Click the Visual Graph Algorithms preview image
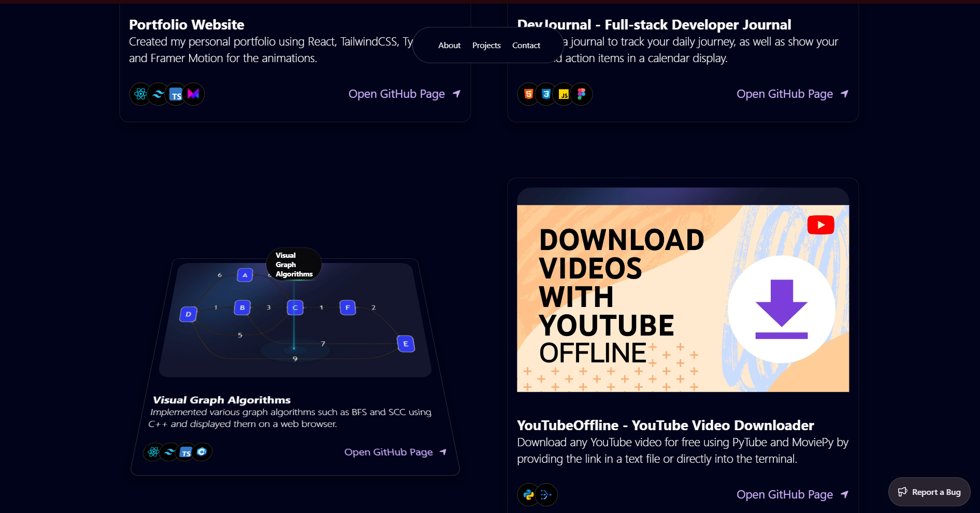This screenshot has width=980, height=513. tap(295, 320)
